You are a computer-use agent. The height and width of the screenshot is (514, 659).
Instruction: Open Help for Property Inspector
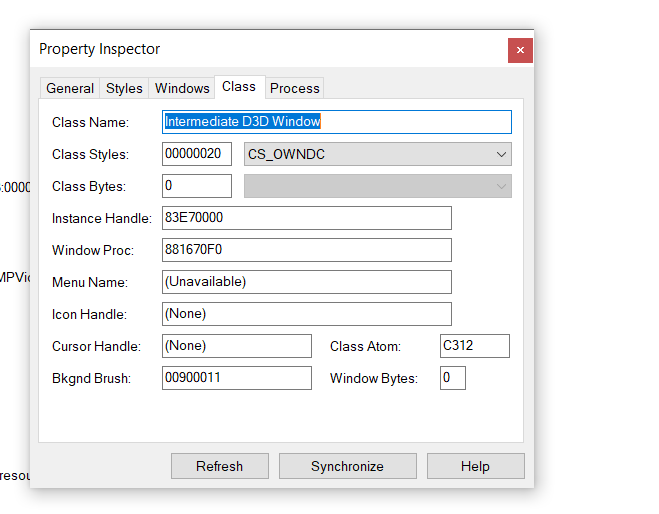coord(475,466)
